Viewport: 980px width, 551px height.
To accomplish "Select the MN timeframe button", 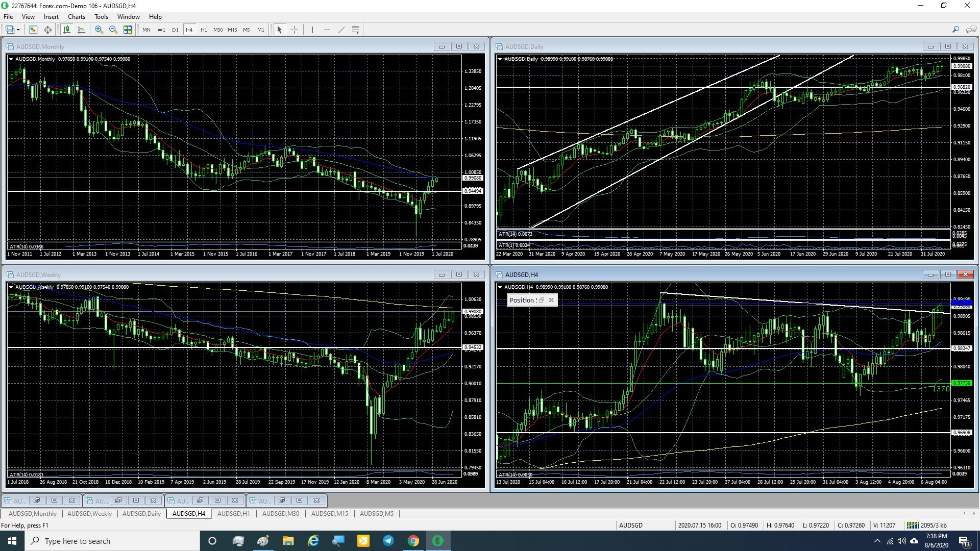I will (x=146, y=30).
